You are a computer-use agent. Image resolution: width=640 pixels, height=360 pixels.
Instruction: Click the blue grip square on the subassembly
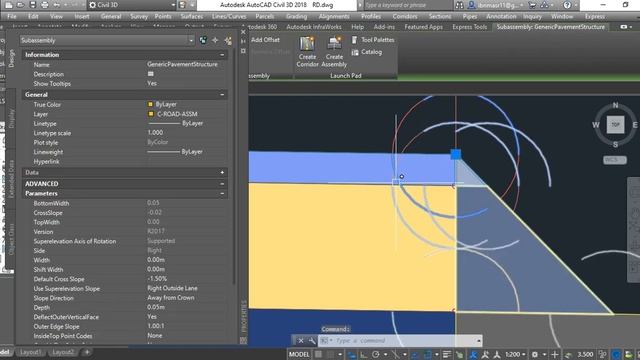pyautogui.click(x=456, y=154)
